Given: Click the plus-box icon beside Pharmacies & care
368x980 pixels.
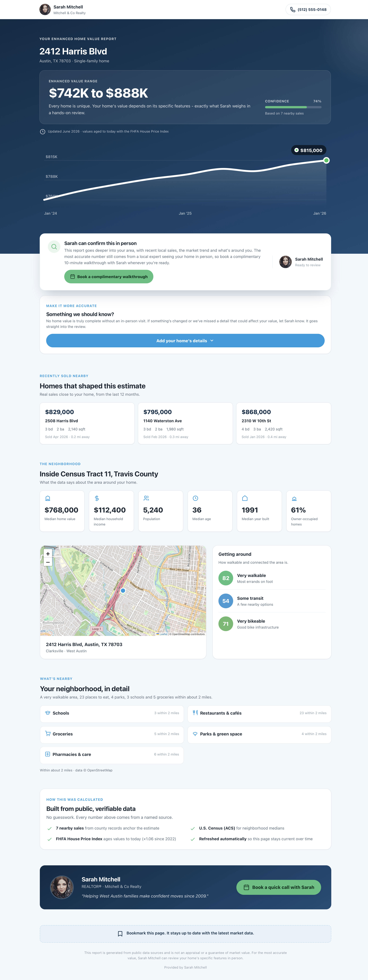Looking at the screenshot, I should coord(48,754).
